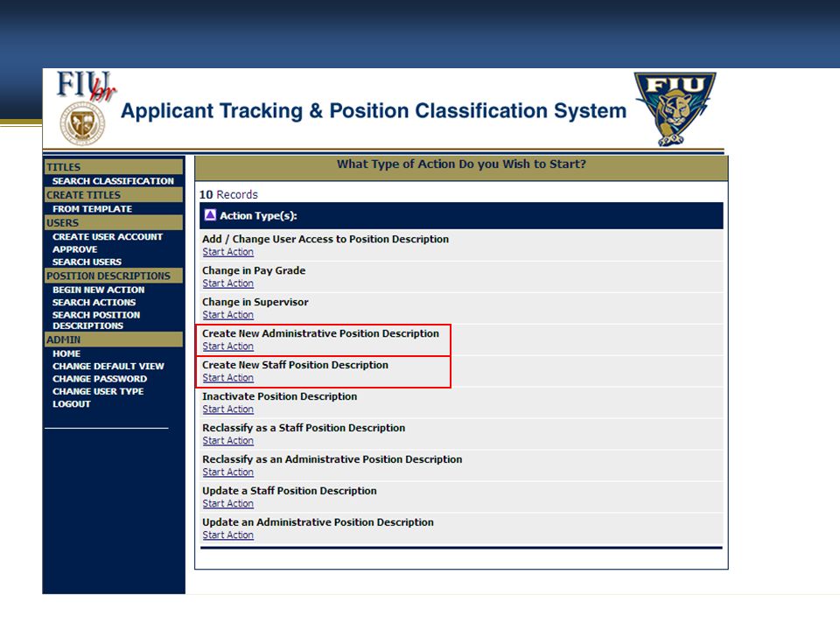
Task: Start Action for Reclassify as a Staff Position
Action: click(227, 441)
